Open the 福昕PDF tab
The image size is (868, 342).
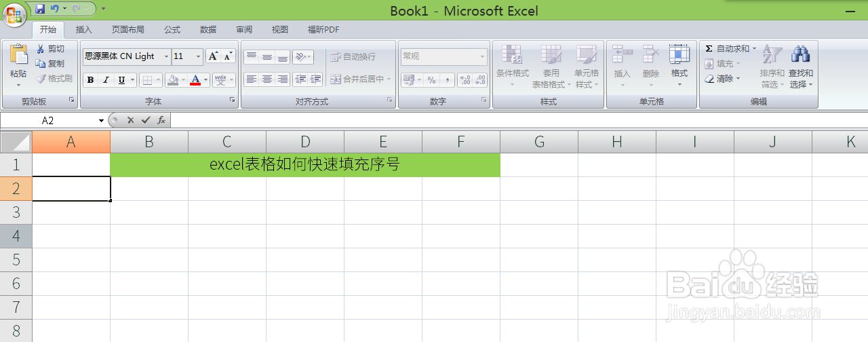tap(323, 30)
